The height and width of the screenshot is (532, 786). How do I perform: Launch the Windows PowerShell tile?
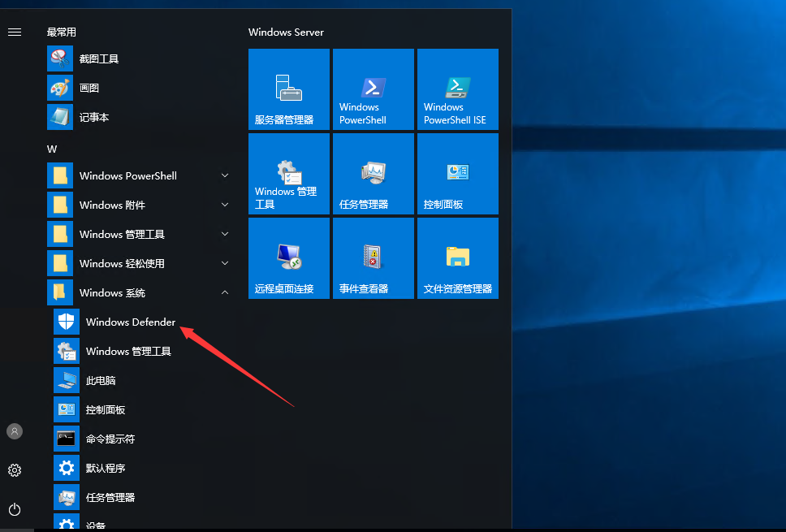coord(374,89)
